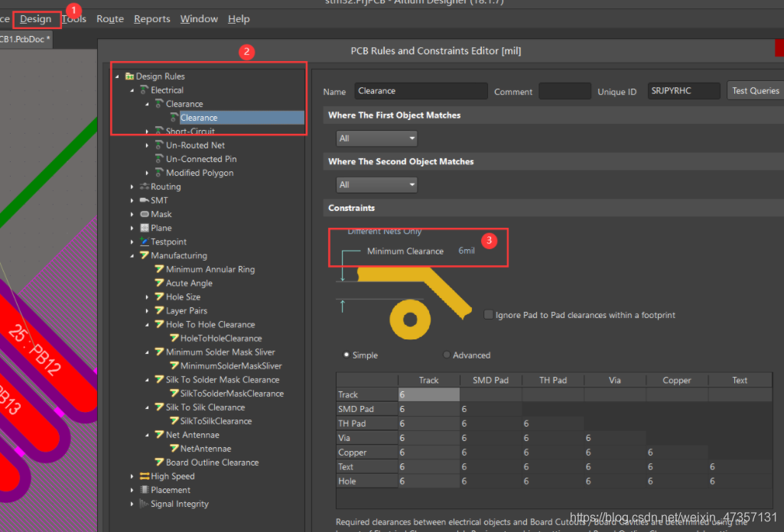Collapse the Manufacturing tree node
Screen dimensions: 784x532
(132, 256)
